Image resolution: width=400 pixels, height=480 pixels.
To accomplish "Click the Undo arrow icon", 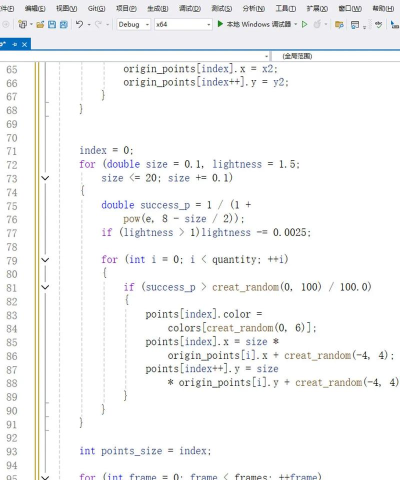I will (x=79, y=24).
